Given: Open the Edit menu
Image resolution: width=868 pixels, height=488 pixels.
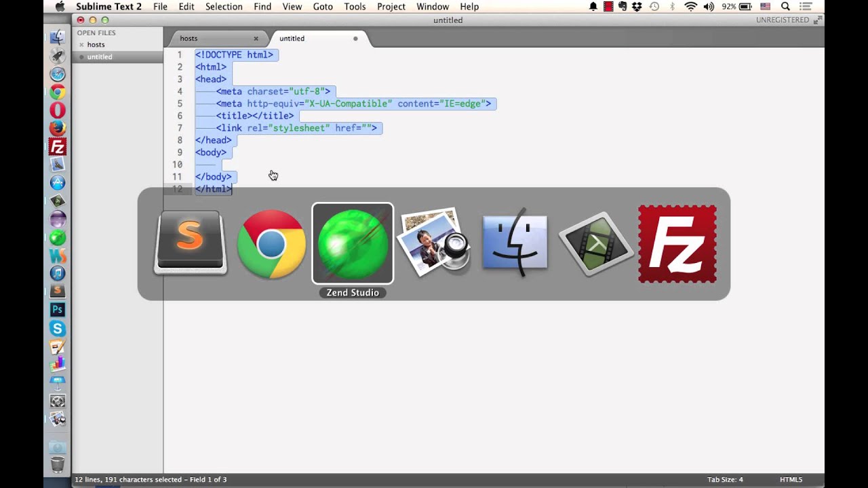Looking at the screenshot, I should pos(186,6).
